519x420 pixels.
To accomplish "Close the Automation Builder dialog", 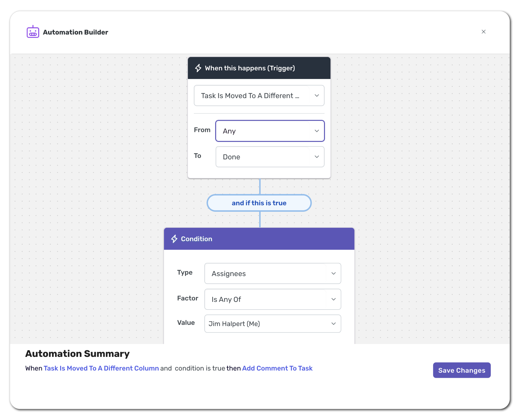I will (483, 32).
